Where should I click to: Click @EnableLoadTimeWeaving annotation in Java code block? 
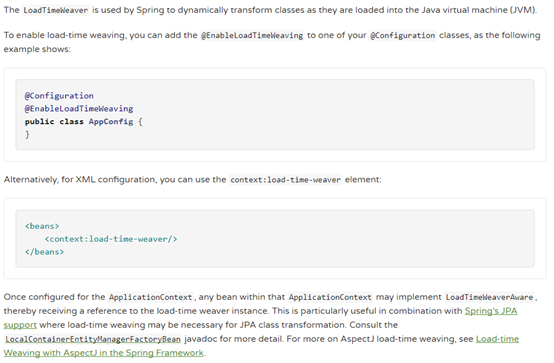coord(79,109)
